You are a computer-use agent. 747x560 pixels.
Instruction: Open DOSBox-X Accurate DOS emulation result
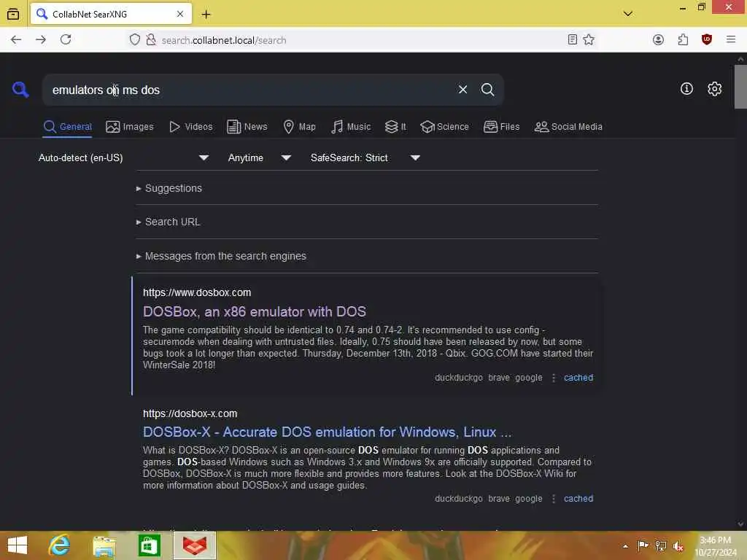[x=328, y=432]
